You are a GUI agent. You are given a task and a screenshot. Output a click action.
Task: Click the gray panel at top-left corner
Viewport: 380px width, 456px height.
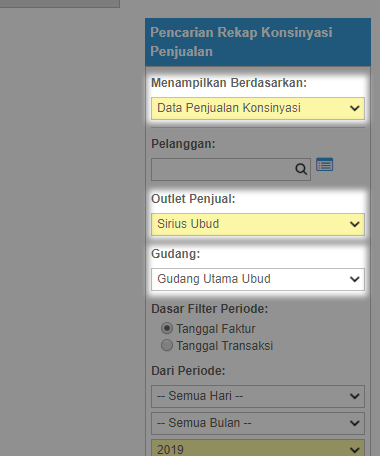[60, 4]
